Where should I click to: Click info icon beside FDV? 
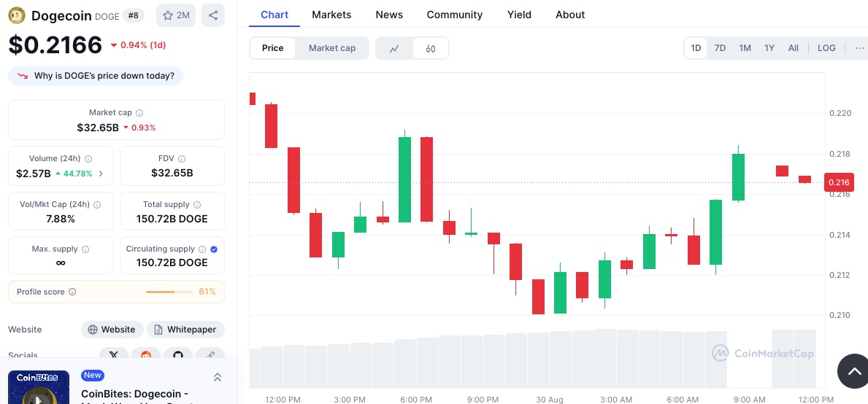(x=182, y=159)
